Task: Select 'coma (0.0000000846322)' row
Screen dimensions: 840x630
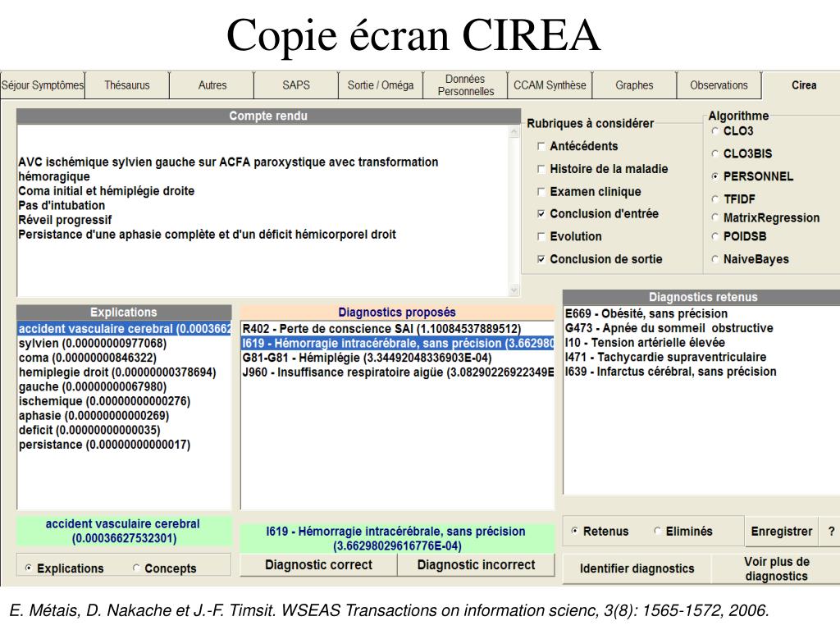Action: click(x=125, y=358)
